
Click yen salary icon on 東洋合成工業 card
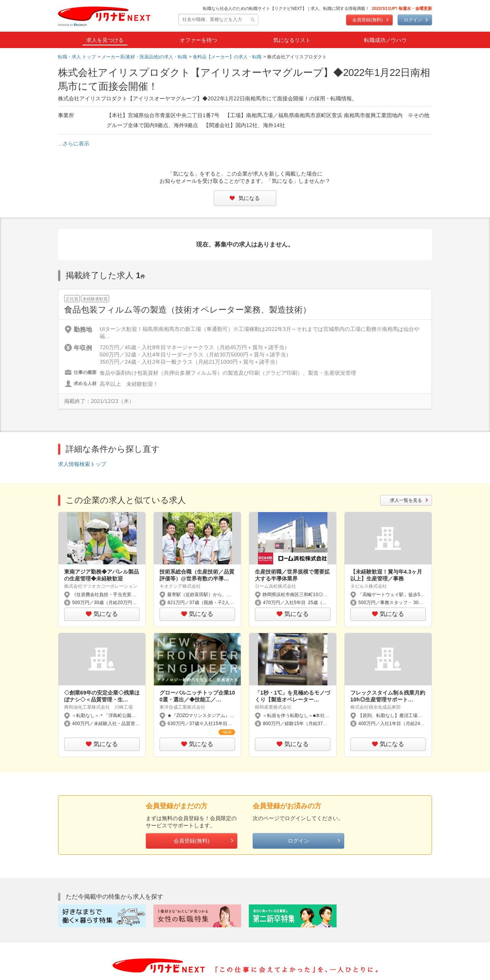[162, 724]
